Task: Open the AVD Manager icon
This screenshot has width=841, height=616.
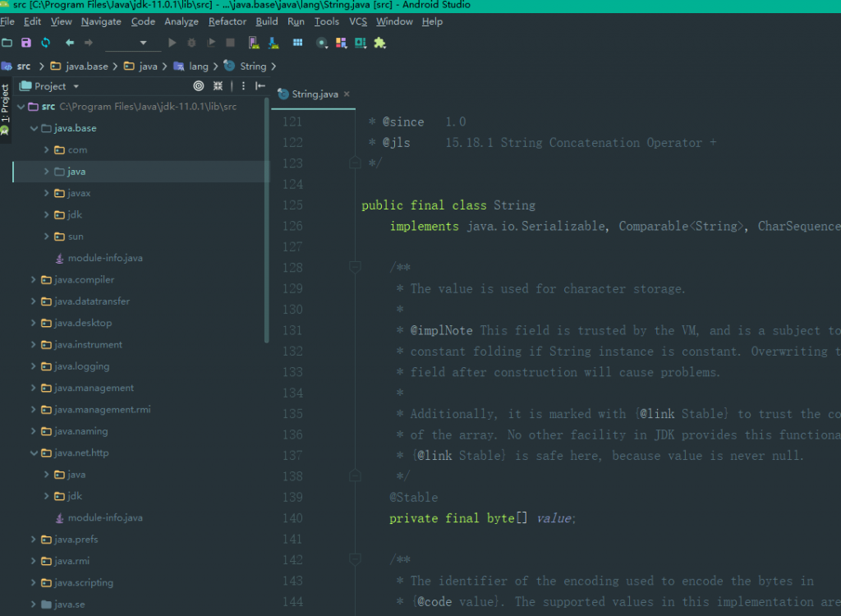Action: (254, 43)
